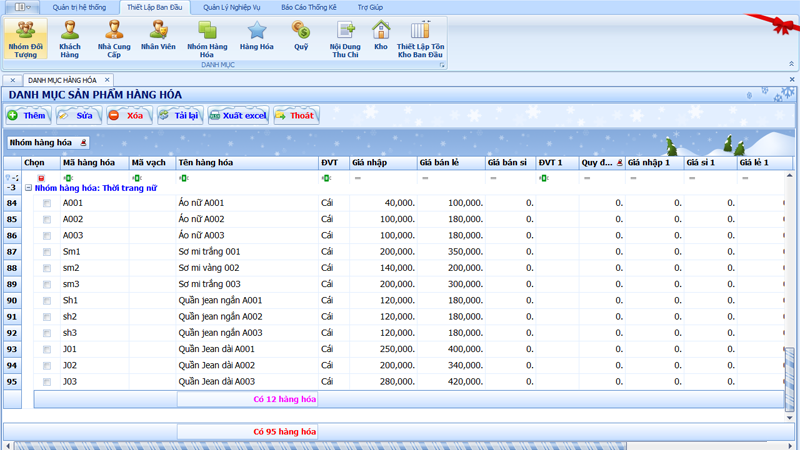Open Nhóm Đối Tượng ribbon icon
Viewport: 800px width, 450px height.
point(26,39)
